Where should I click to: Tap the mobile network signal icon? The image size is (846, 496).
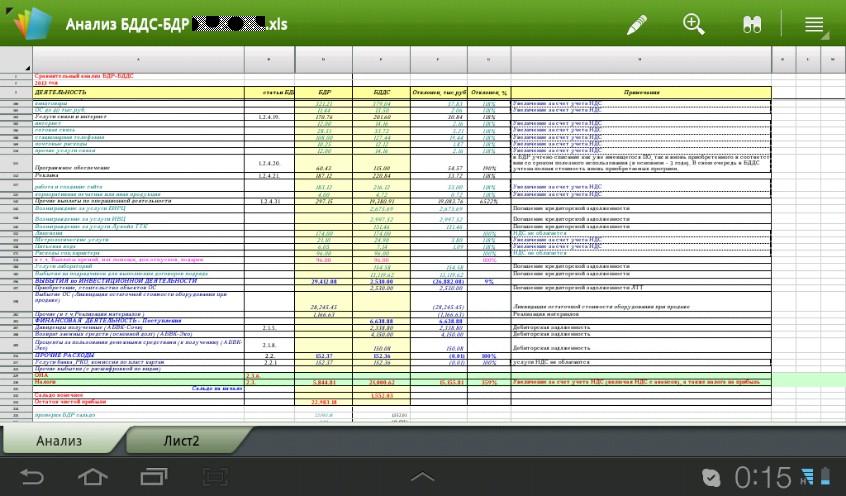click(x=807, y=477)
